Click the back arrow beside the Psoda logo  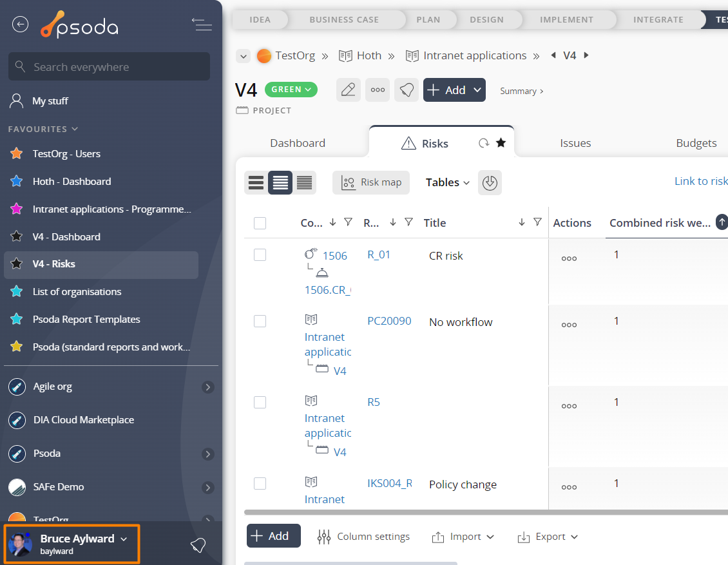click(20, 24)
